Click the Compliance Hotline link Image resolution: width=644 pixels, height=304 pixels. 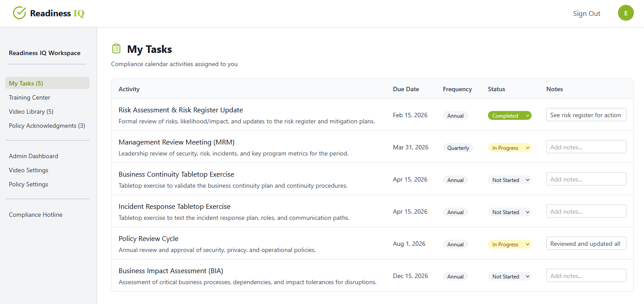[x=35, y=214]
